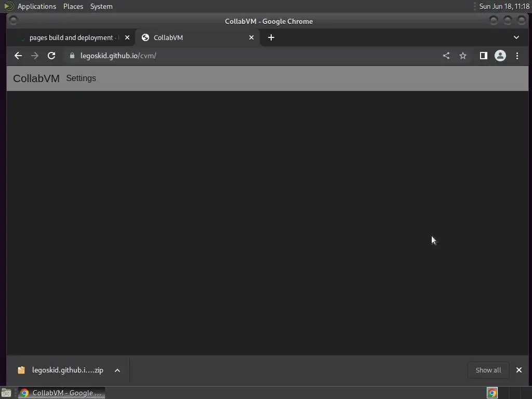Click the distro logo icon beside Applications

(x=8, y=6)
